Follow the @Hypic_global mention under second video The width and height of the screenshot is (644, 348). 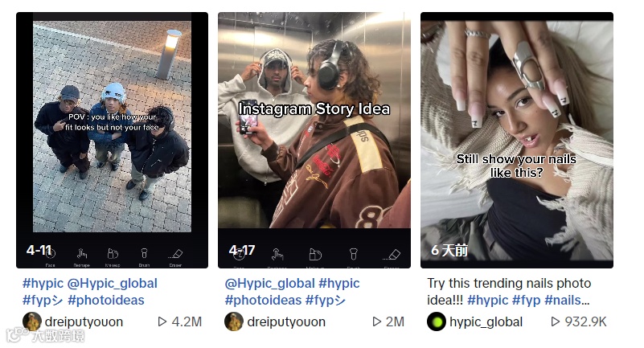(269, 284)
